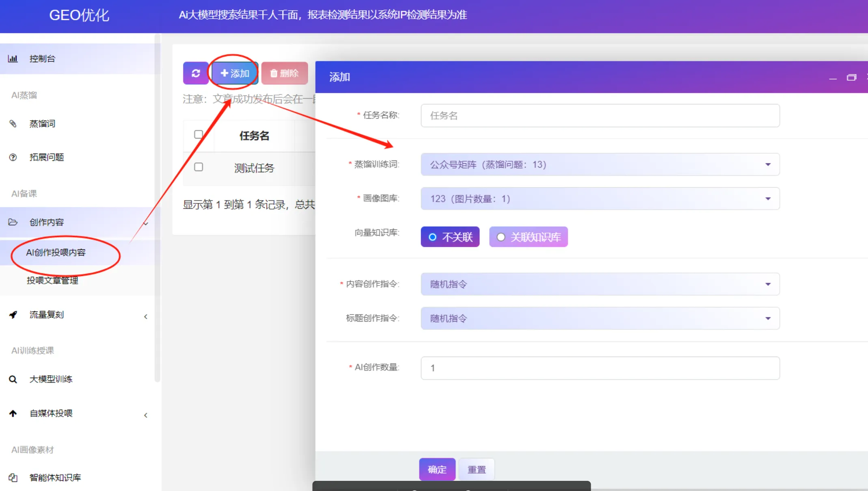Viewport: 868px width, 491px height.
Task: Open AI创作投喂内容 submenu item
Action: [x=56, y=253]
